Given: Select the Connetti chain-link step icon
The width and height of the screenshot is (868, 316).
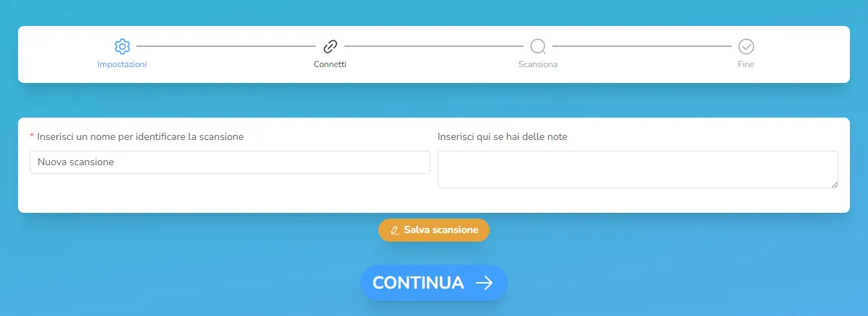Looking at the screenshot, I should coord(330,47).
